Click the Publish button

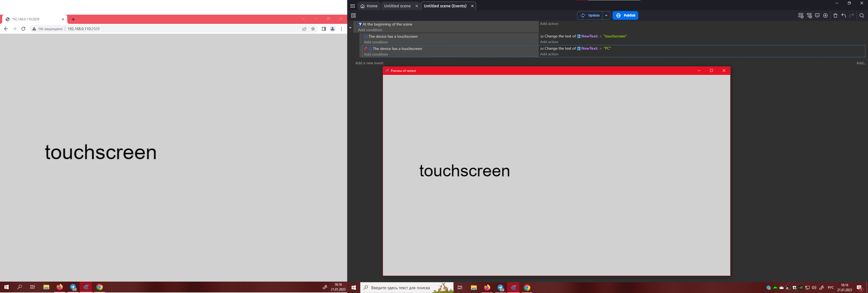626,15
